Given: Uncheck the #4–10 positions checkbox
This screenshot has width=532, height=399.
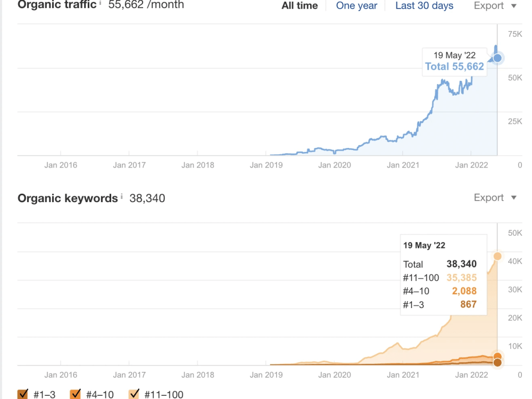Looking at the screenshot, I should click(76, 394).
